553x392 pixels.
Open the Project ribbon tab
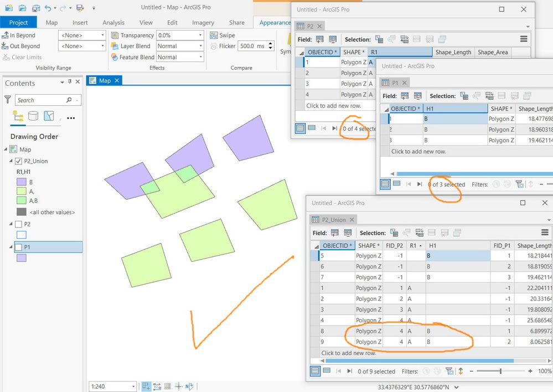(18, 22)
